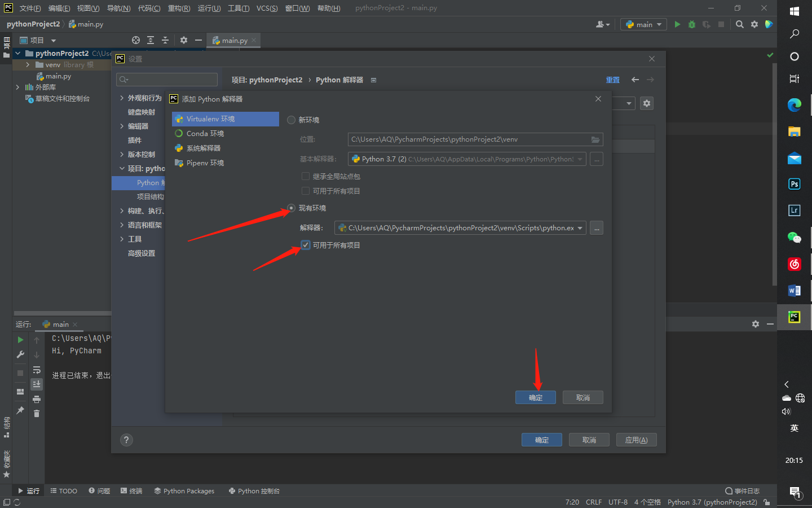Toggle 继承全局站点包 checkbox
812x508 pixels.
click(x=306, y=176)
